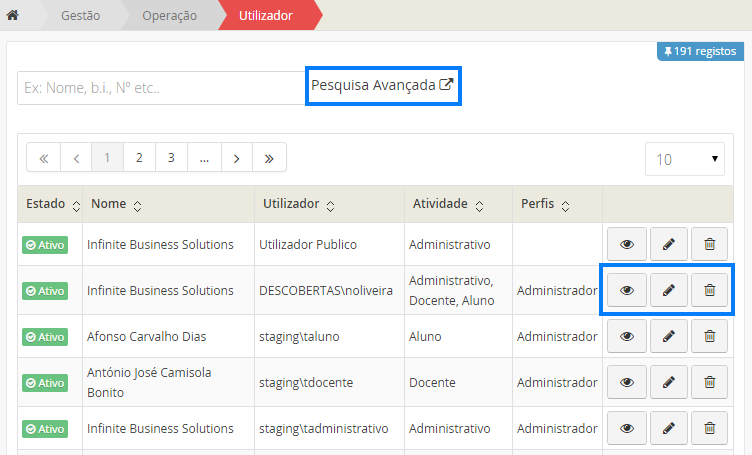The height and width of the screenshot is (455, 752).
Task: Open Pesquisa Avançada link
Action: [x=382, y=86]
